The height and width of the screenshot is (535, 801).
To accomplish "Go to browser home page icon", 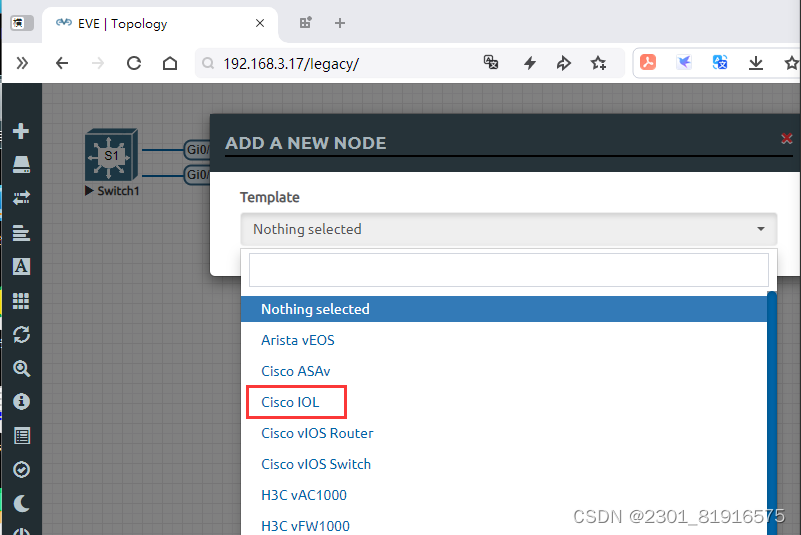I will pos(170,63).
